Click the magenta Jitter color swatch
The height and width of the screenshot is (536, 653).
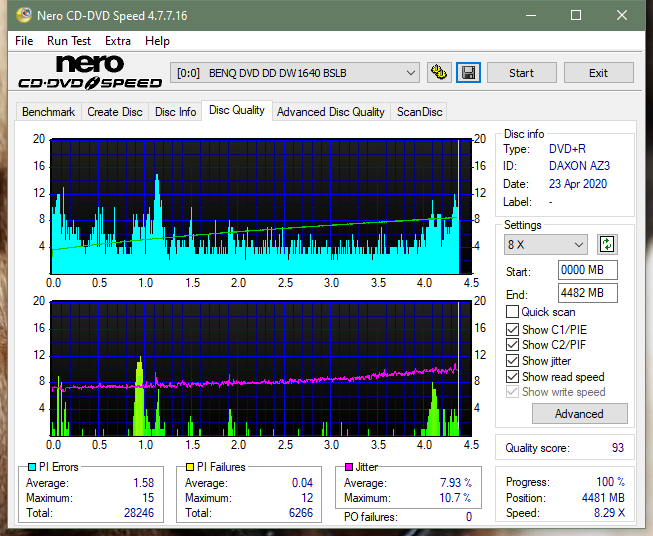click(349, 467)
